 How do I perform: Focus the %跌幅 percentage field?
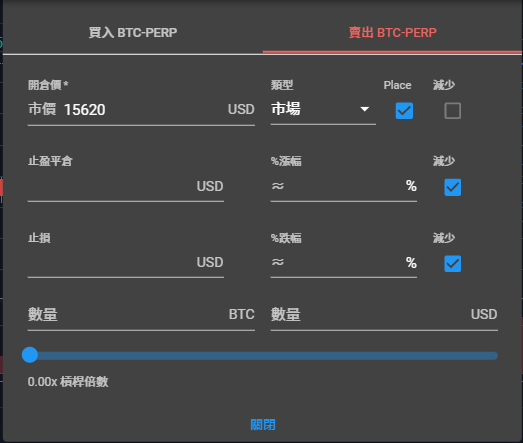(344, 263)
